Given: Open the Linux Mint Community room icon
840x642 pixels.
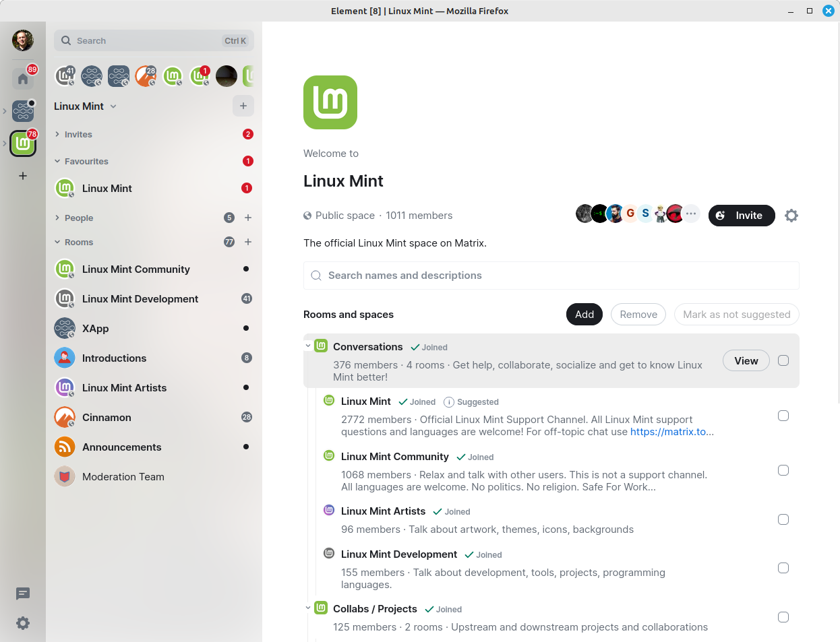Looking at the screenshot, I should coord(64,269).
